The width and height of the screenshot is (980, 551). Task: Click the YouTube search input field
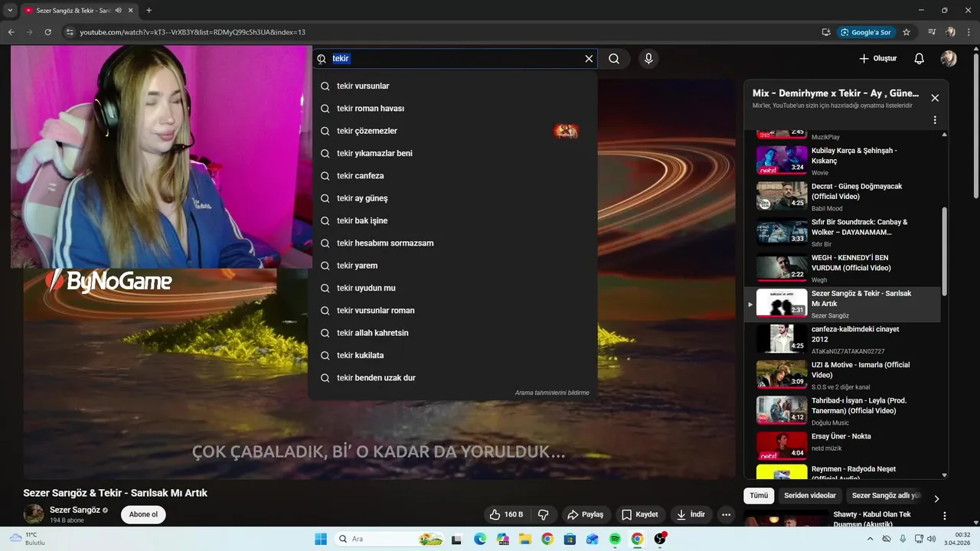(455, 58)
